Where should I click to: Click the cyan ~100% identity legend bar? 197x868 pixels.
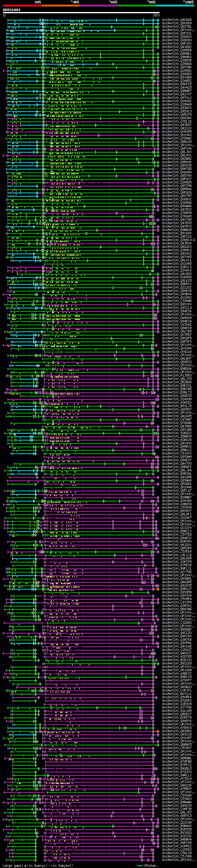coord(175,6)
